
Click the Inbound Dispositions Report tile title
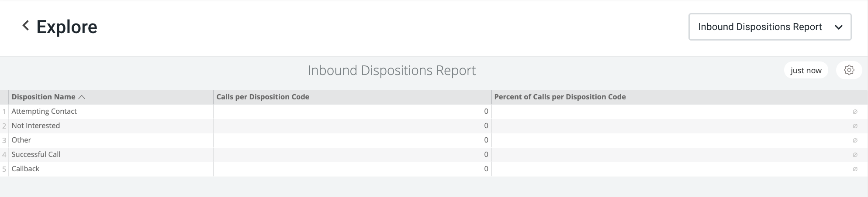[391, 70]
